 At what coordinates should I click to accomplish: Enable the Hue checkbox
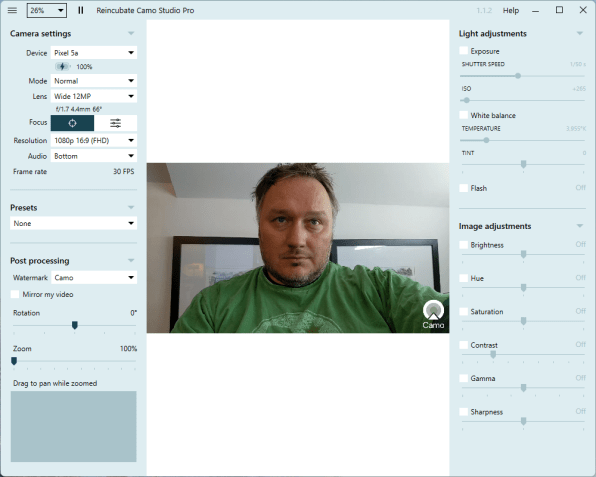[x=463, y=278]
